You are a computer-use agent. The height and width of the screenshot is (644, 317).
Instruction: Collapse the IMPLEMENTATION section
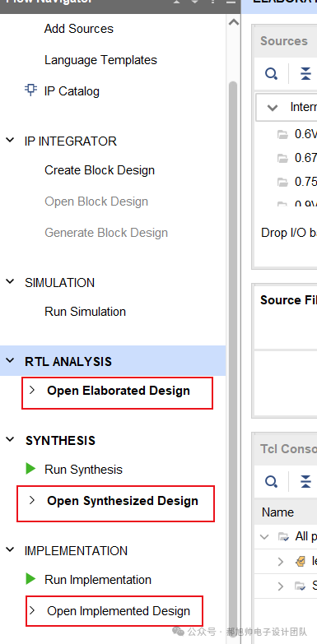10,550
